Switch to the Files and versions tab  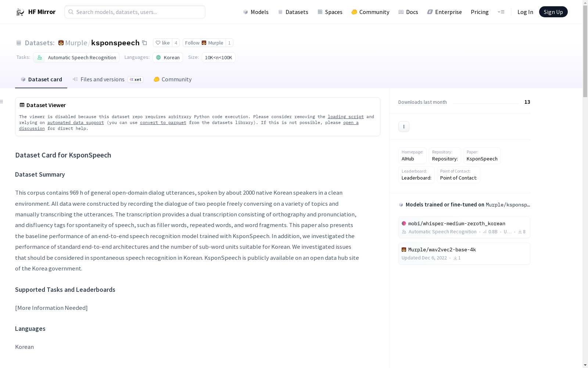click(x=108, y=79)
